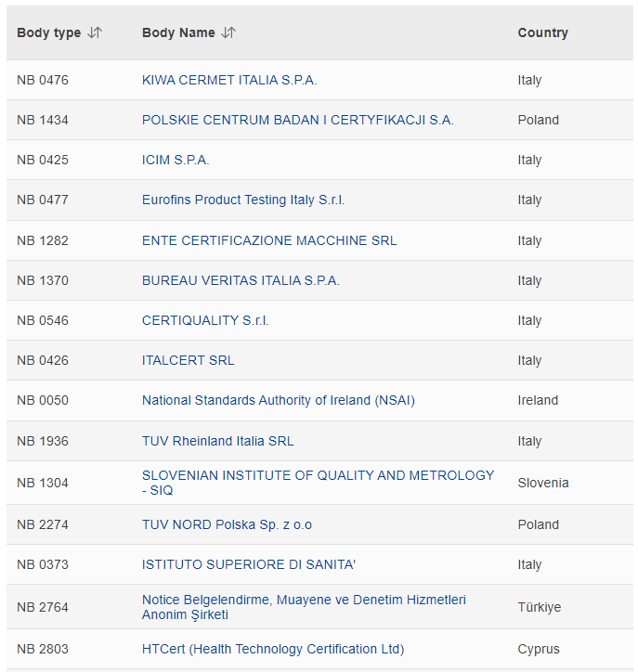Open Slovenian Institute of Quality and Metrology link
Image resolution: width=638 pixels, height=672 pixels.
coord(318,483)
